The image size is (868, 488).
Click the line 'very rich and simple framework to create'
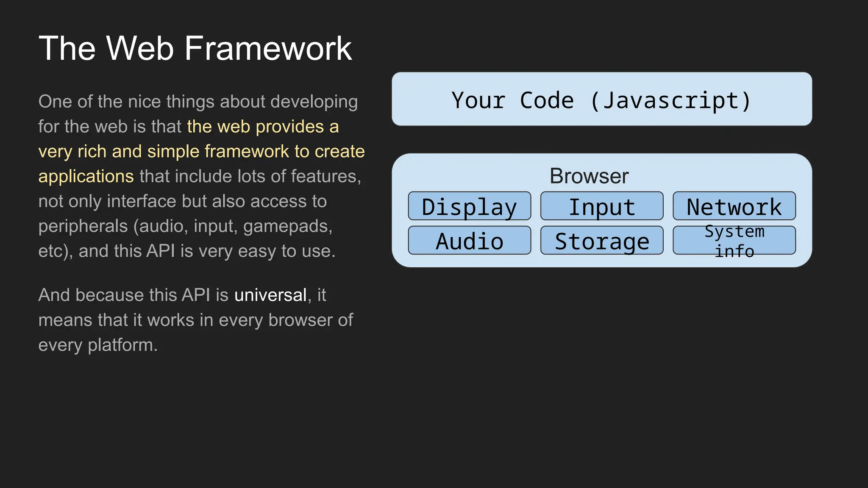(201, 152)
